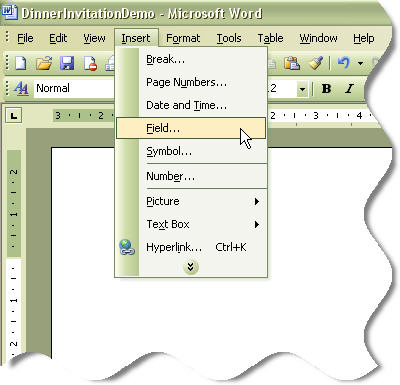Select the Format Painter brush icon
Viewport: 400px width, 385px height.
315,63
